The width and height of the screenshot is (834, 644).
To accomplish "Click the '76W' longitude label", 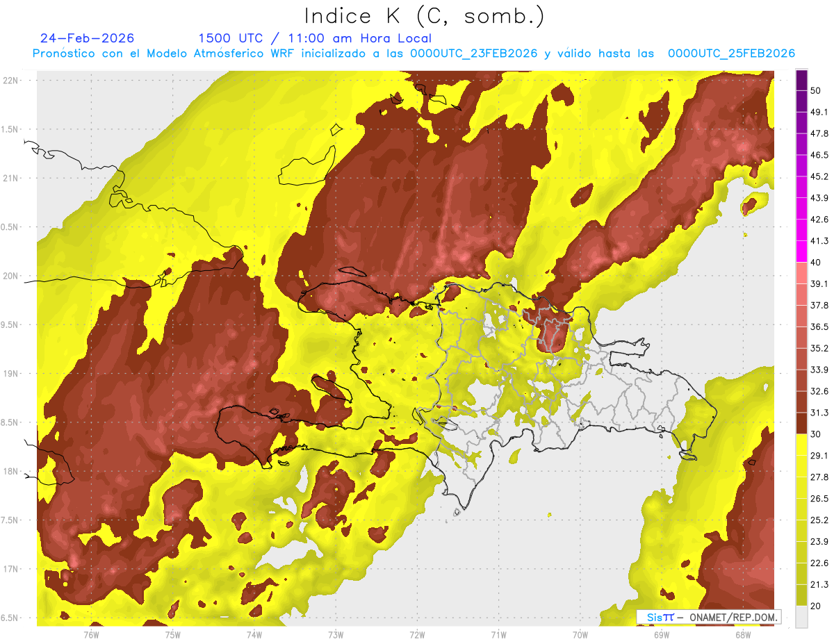I will coord(91,635).
